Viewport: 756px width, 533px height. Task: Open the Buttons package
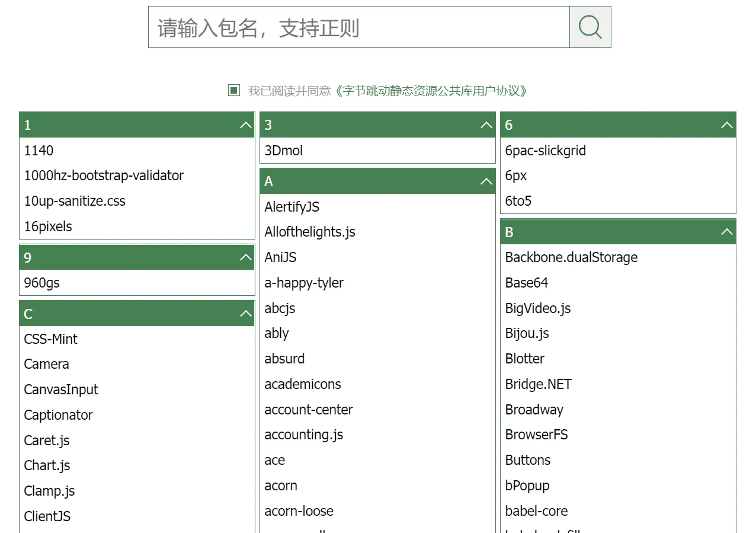coord(527,460)
